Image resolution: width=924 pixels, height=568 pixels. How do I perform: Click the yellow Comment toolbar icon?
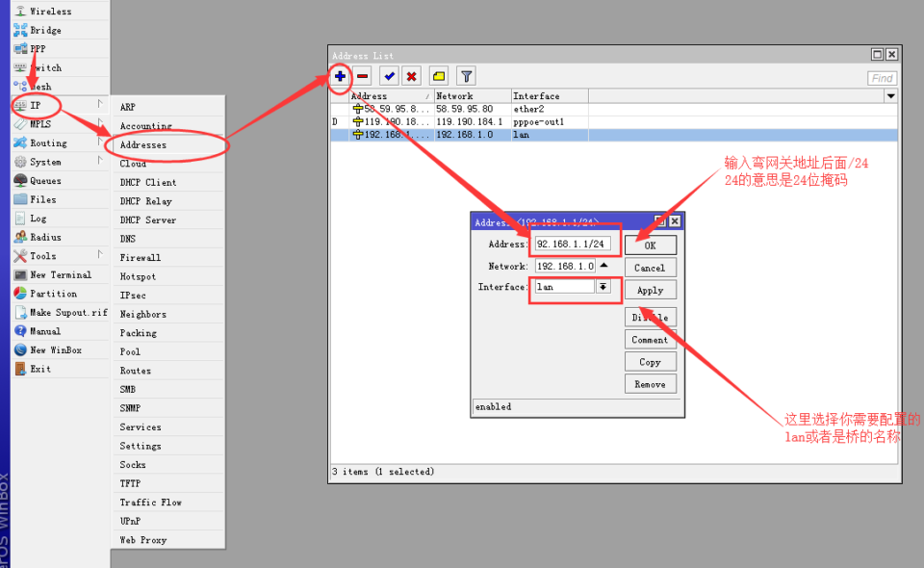(439, 76)
